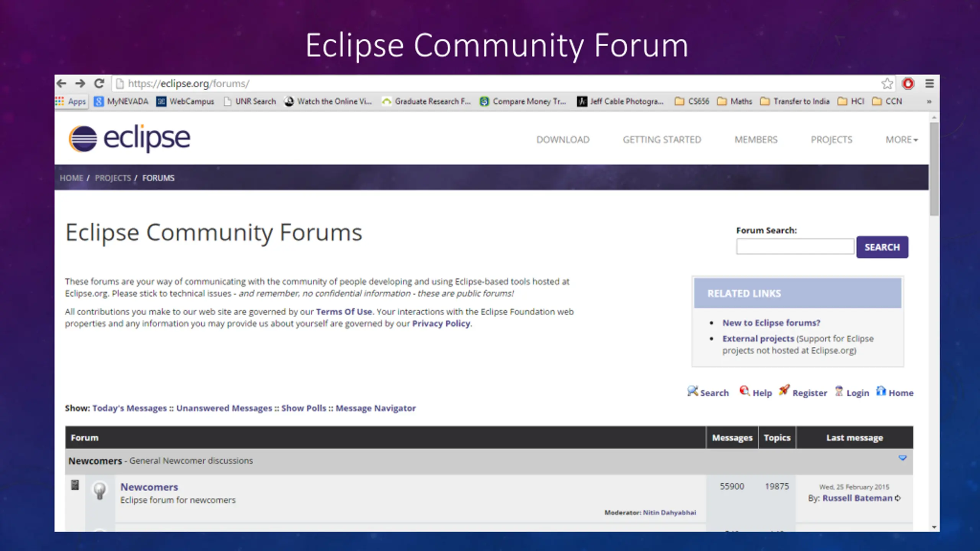Open the Terms Of Use link

(344, 312)
